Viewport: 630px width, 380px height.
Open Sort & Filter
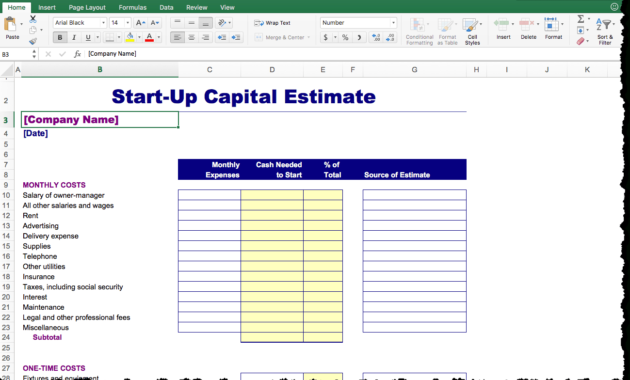coord(605,31)
